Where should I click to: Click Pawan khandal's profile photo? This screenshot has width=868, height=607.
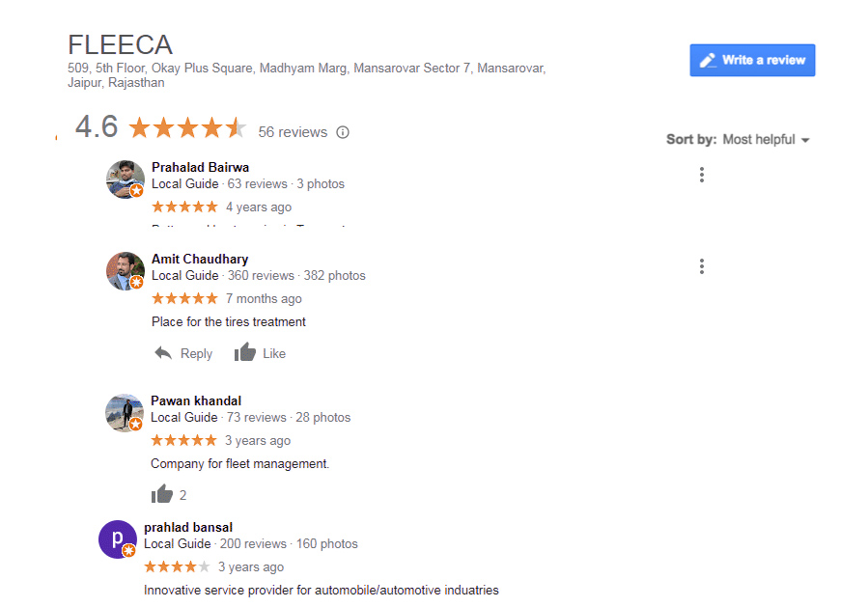pos(125,413)
